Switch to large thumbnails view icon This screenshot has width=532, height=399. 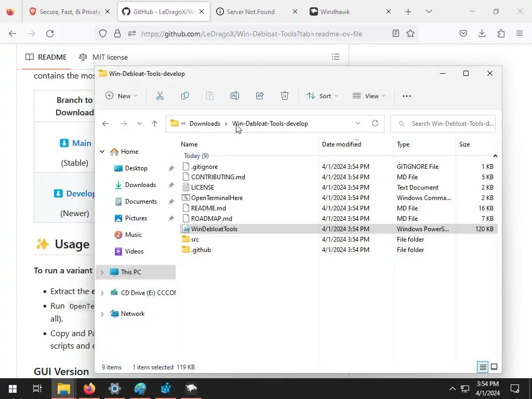[x=495, y=367]
